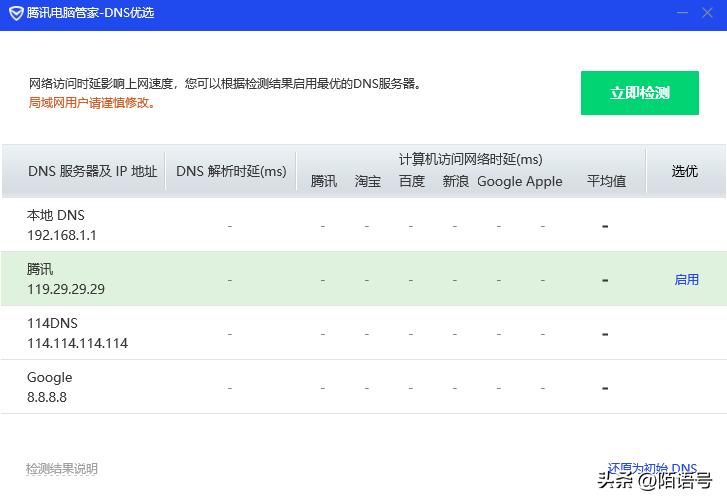The image size is (727, 504).
Task: Select the Google DNS server name
Action: click(50, 377)
